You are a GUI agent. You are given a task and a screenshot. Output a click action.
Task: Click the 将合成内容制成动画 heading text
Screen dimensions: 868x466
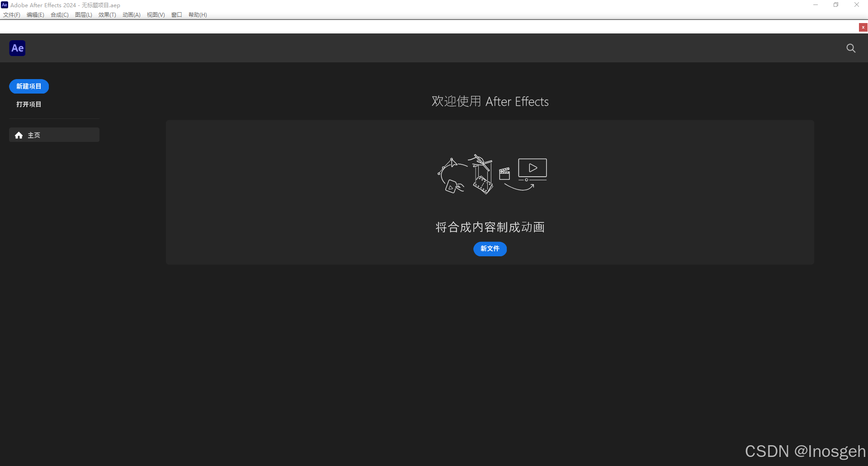point(490,227)
